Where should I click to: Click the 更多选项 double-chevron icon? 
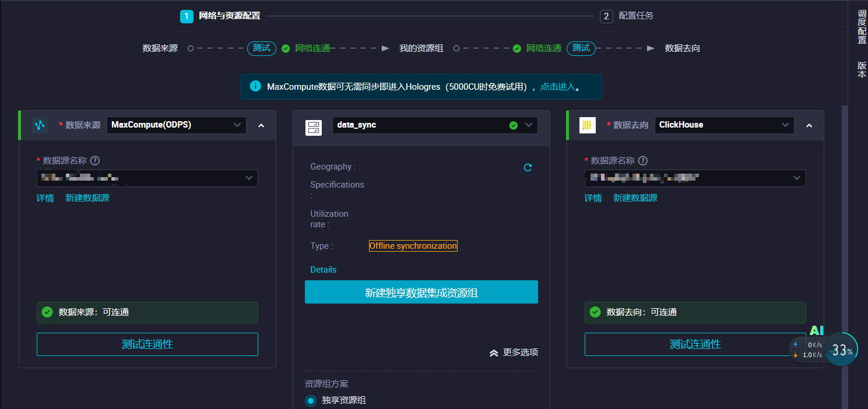tap(494, 352)
